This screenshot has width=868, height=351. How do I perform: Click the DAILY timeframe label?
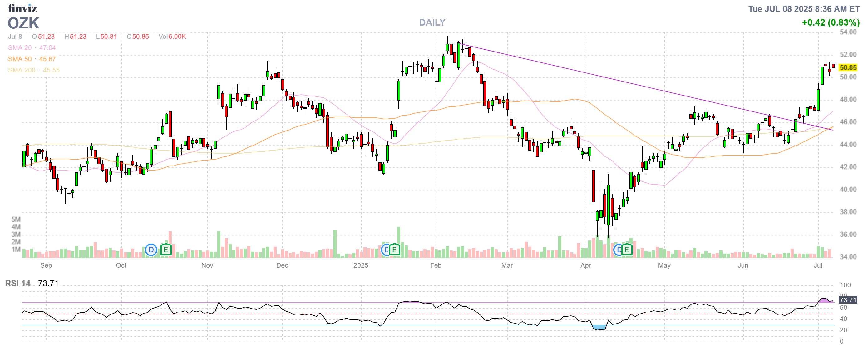point(432,22)
